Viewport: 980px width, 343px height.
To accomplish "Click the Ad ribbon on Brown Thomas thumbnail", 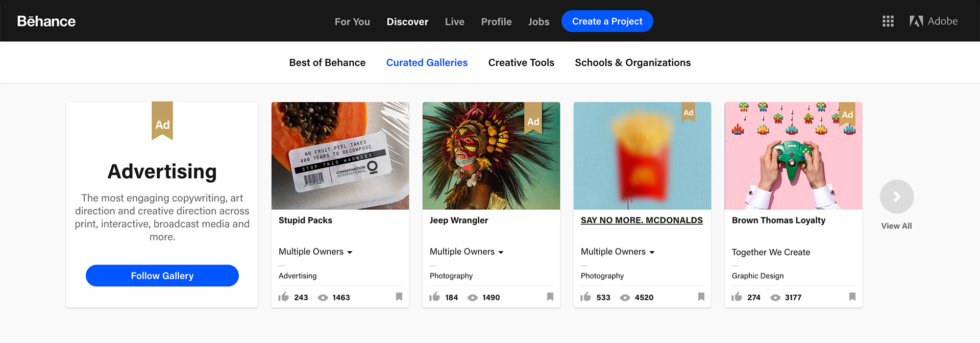I will 847,113.
